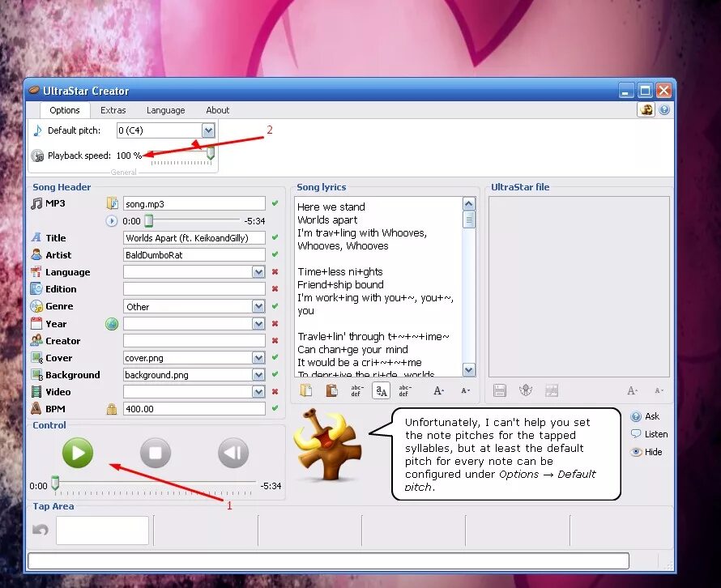This screenshot has height=588, width=721.
Task: Click the save UltraStar file disk icon
Action: pyautogui.click(x=499, y=390)
